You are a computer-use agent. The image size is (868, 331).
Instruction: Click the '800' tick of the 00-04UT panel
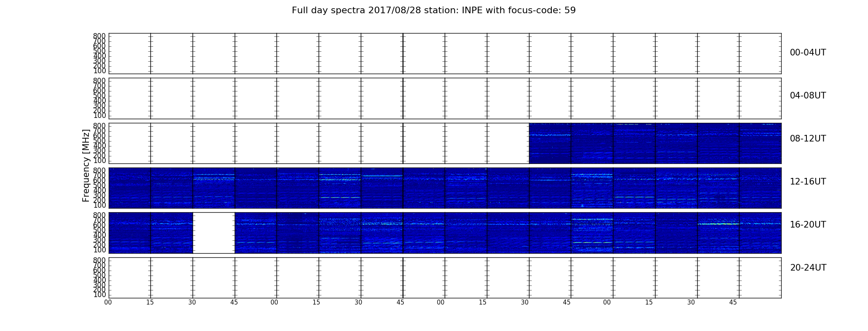(x=99, y=36)
